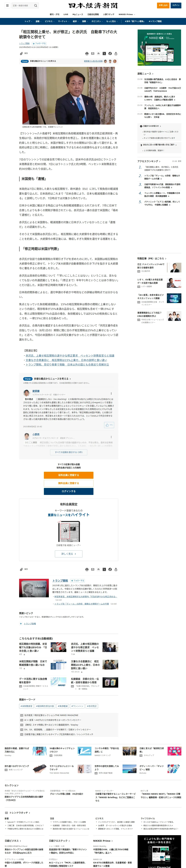Follow the トランプ政権 related topic plus
Image resolution: width=186 pixels, height=868 pixels.
21,624
